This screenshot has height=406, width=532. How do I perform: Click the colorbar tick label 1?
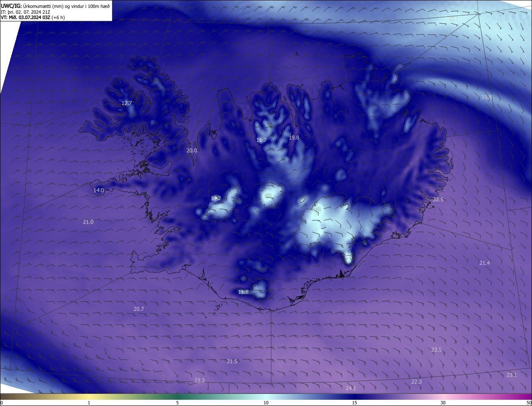click(89, 403)
